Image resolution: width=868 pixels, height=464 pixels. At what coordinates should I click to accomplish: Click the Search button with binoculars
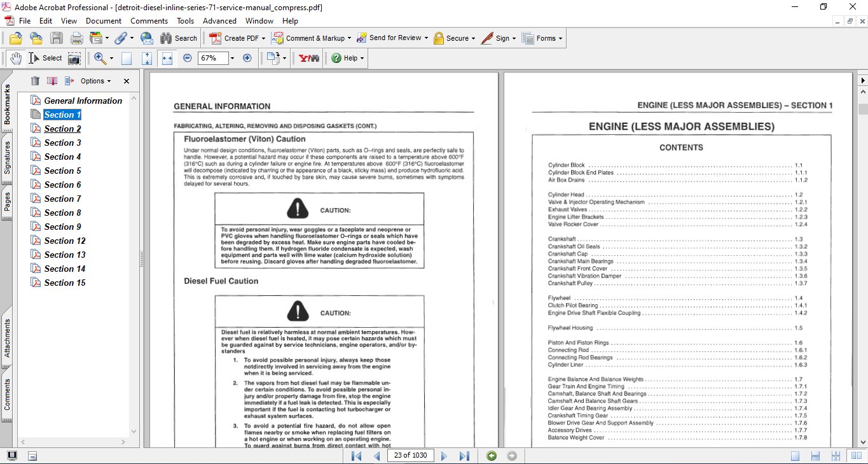point(179,38)
